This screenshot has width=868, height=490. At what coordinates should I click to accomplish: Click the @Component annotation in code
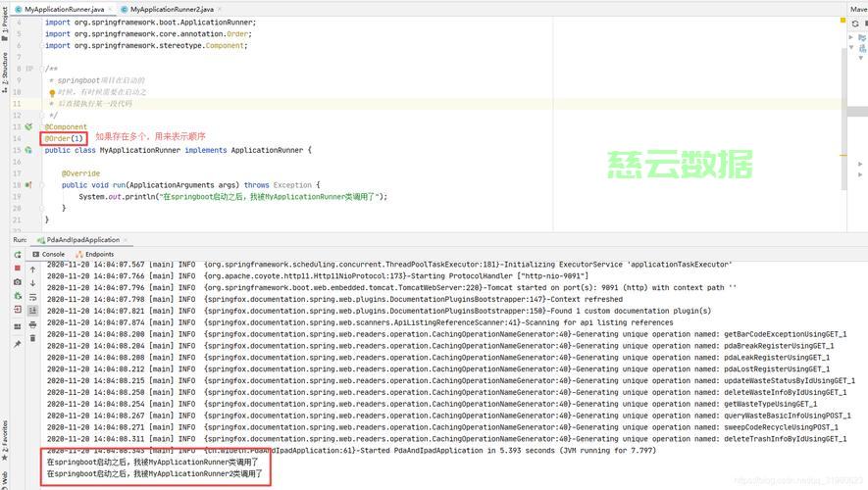[66, 126]
